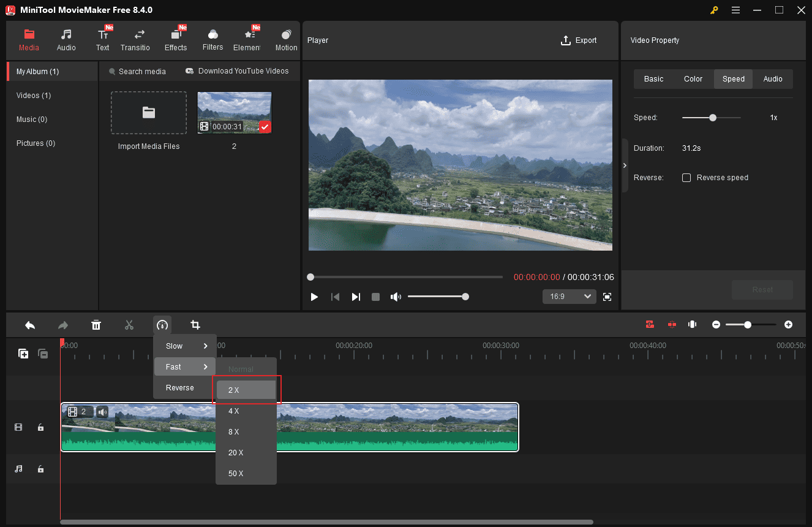
Task: Toggle the music track lock padlock
Action: tap(40, 469)
